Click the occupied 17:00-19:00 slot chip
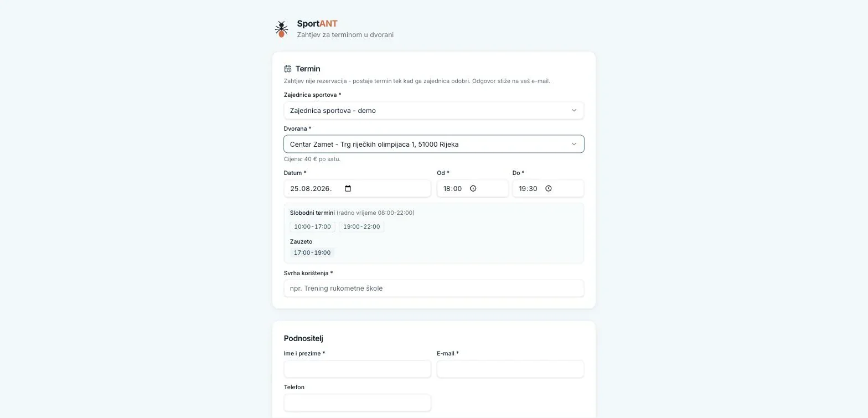This screenshot has width=868, height=418. (312, 252)
